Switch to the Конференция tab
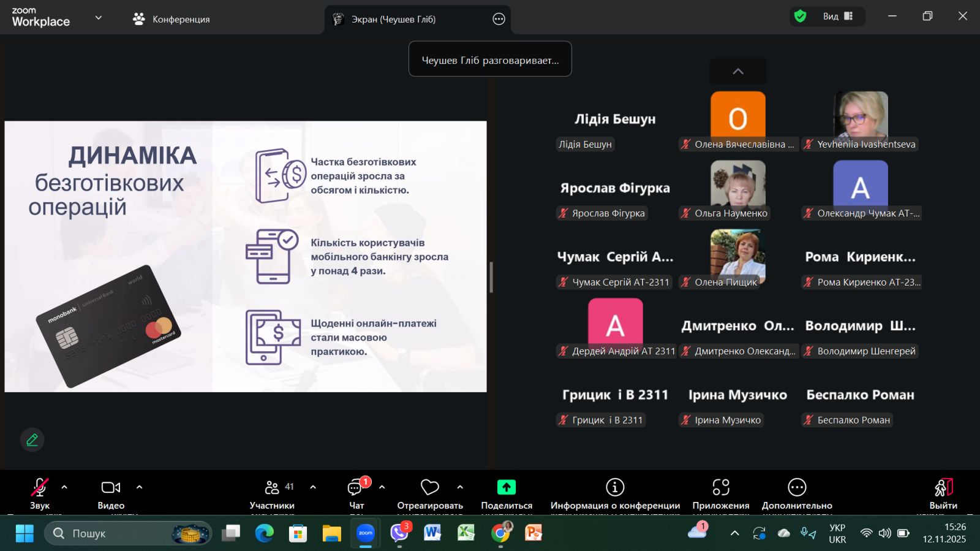Viewport: 980px width, 551px height. tap(171, 19)
